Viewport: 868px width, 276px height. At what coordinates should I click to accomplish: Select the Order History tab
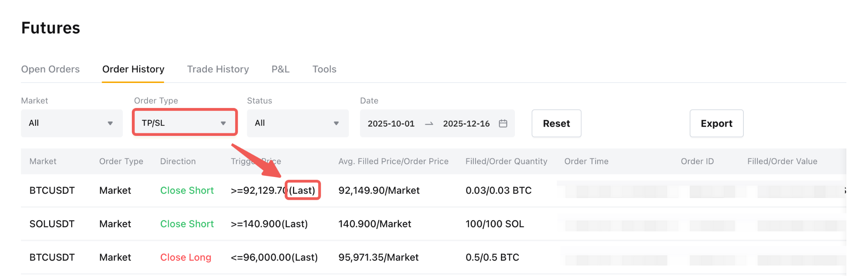[x=133, y=69]
